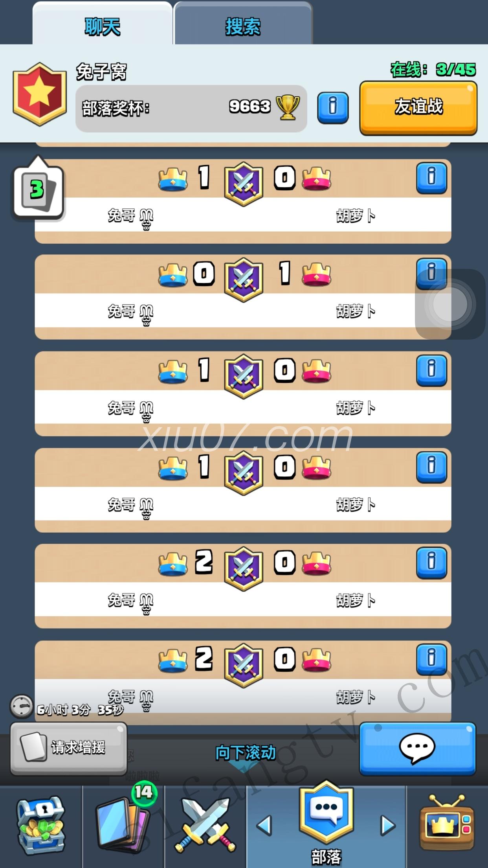Open the clan trophies 9663 field
Viewport: 488px width, 868px height.
pyautogui.click(x=191, y=108)
